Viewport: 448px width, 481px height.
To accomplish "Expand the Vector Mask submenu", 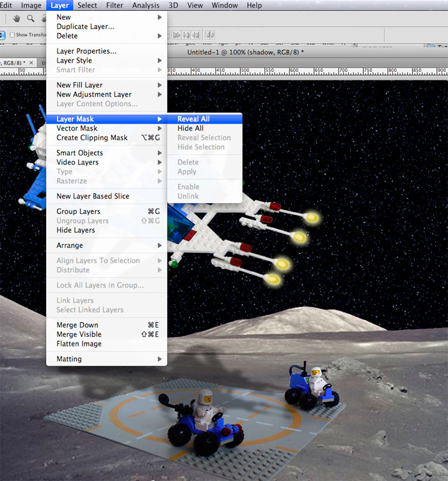I will tap(106, 128).
